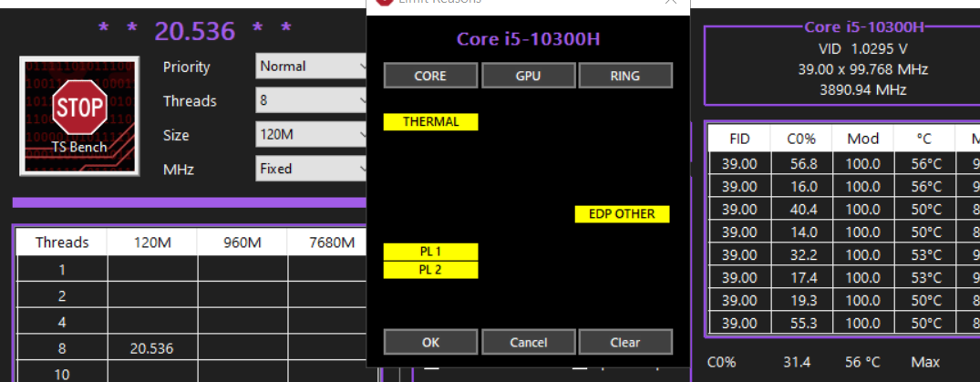
Task: Click the red STOP sign TS Bench icon
Action: click(79, 117)
